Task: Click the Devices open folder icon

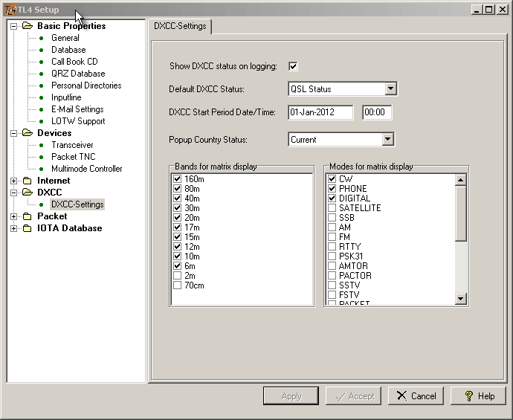Action: coord(28,133)
